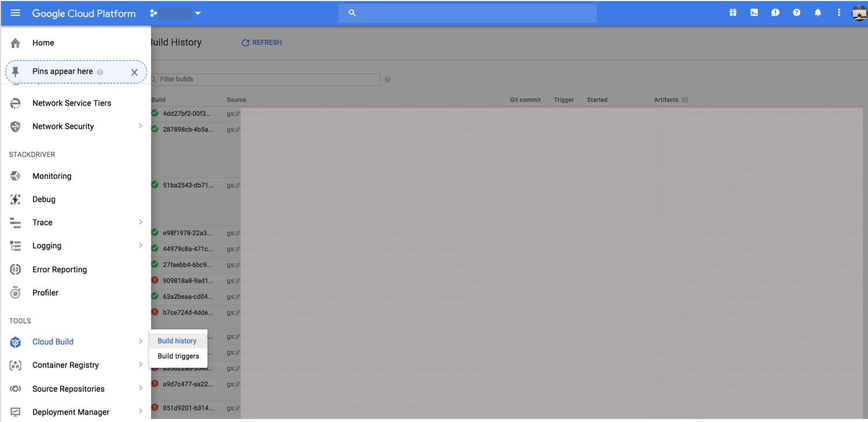This screenshot has height=422, width=868.
Task: Click the Home icon in sidebar
Action: pos(16,43)
